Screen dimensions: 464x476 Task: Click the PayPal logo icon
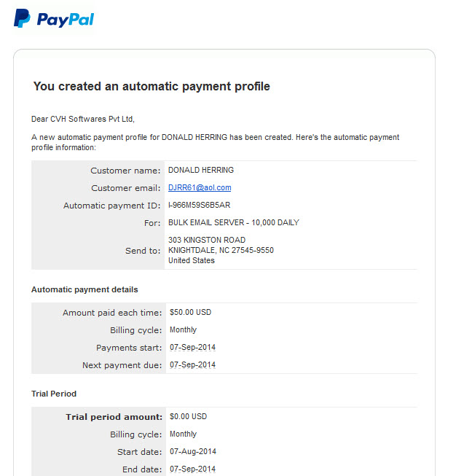(x=22, y=18)
